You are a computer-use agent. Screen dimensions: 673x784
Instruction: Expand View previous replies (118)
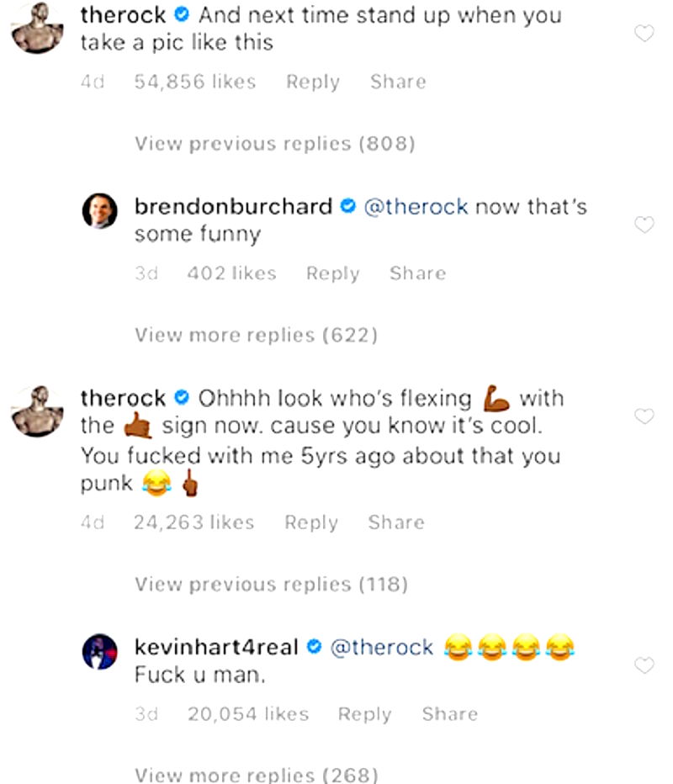[x=271, y=584]
